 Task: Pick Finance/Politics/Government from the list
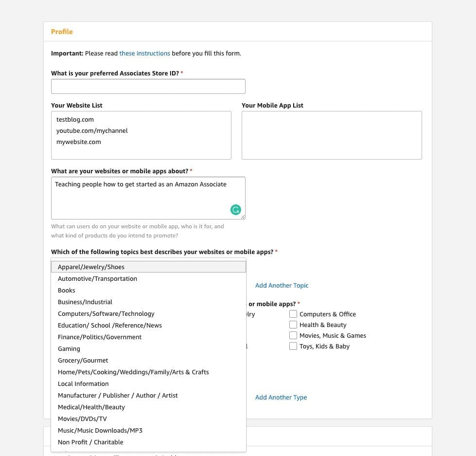point(148,337)
